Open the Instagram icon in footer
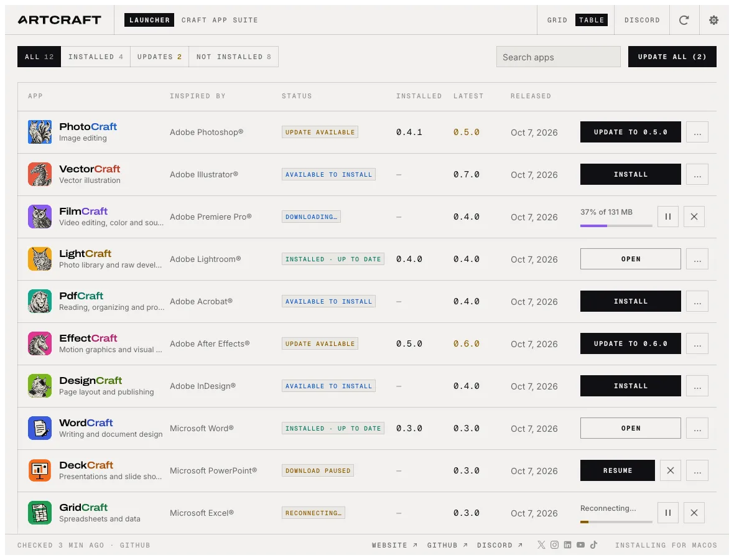Screen dimensions: 734x560 click(x=554, y=544)
